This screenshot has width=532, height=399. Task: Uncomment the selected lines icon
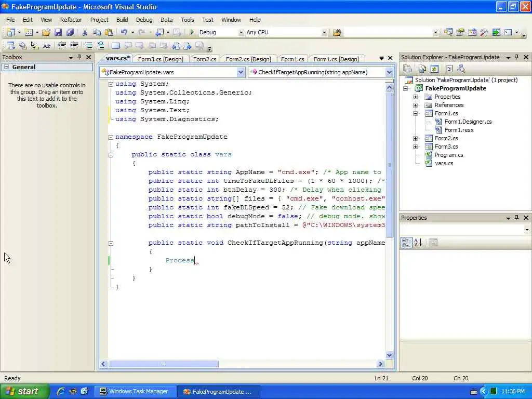coord(100,46)
